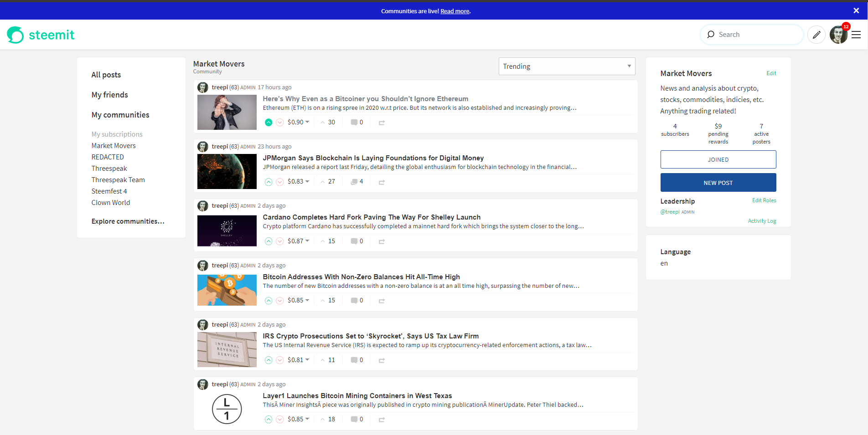The image size is (868, 435).
Task: Toggle community membership via JOINED button
Action: (718, 159)
